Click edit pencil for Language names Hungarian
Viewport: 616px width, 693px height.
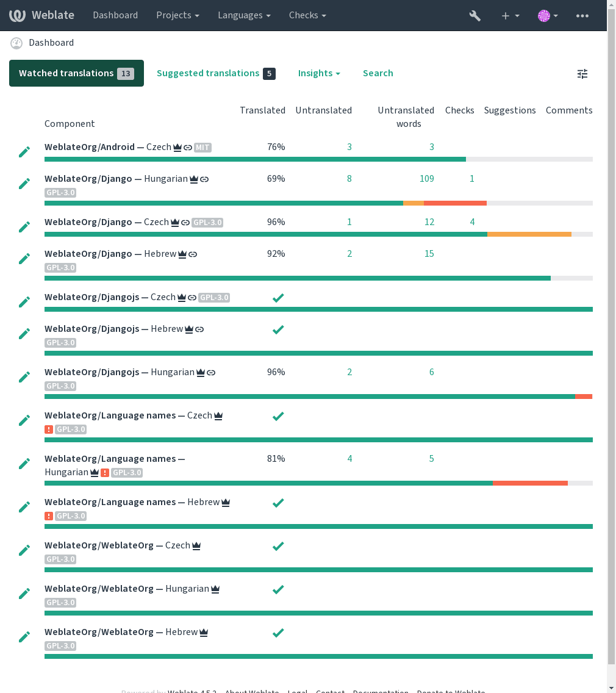pos(24,464)
